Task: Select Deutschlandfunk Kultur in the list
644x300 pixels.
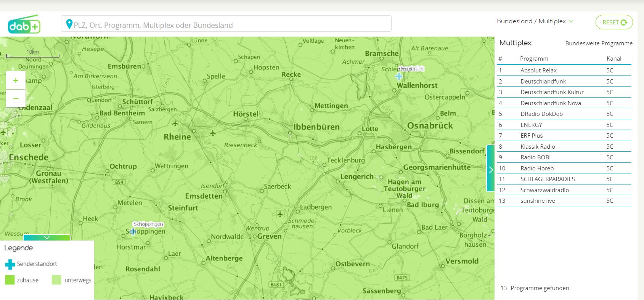Action: click(x=552, y=92)
